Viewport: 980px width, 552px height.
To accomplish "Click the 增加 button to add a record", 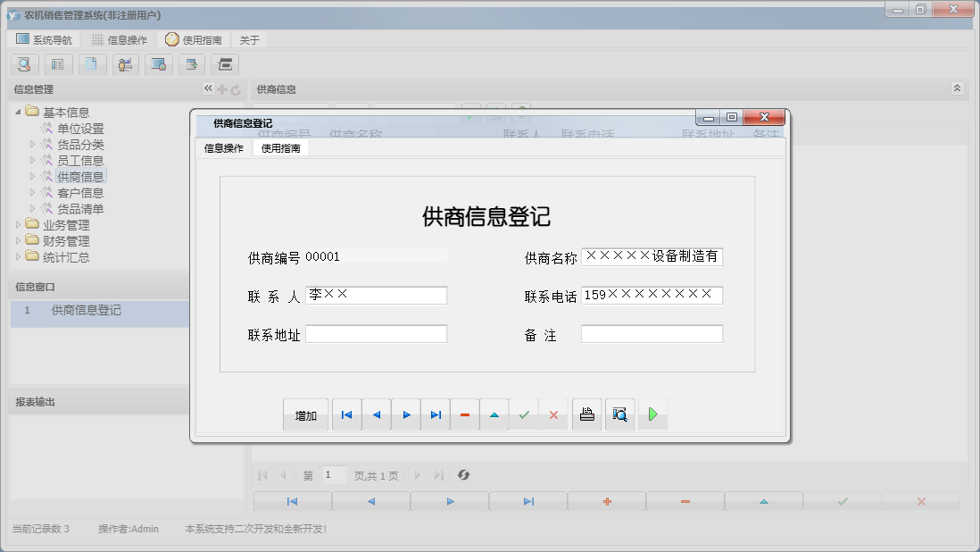I will (x=305, y=414).
